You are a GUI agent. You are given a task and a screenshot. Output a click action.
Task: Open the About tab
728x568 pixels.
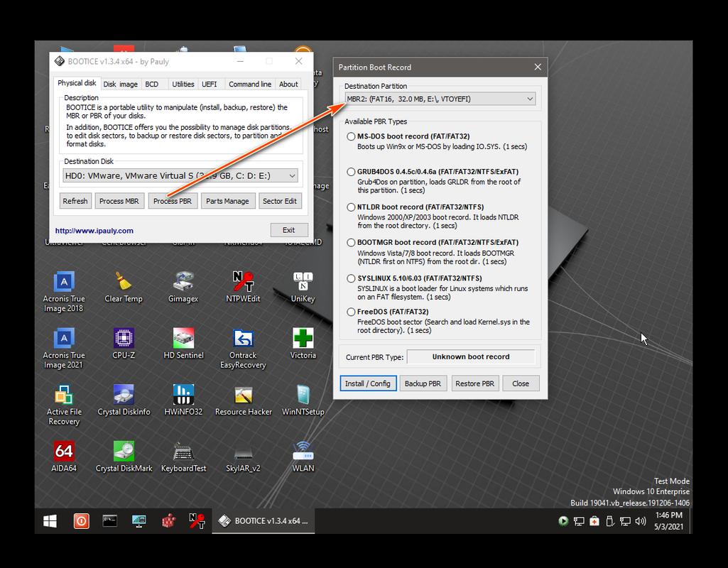[288, 84]
